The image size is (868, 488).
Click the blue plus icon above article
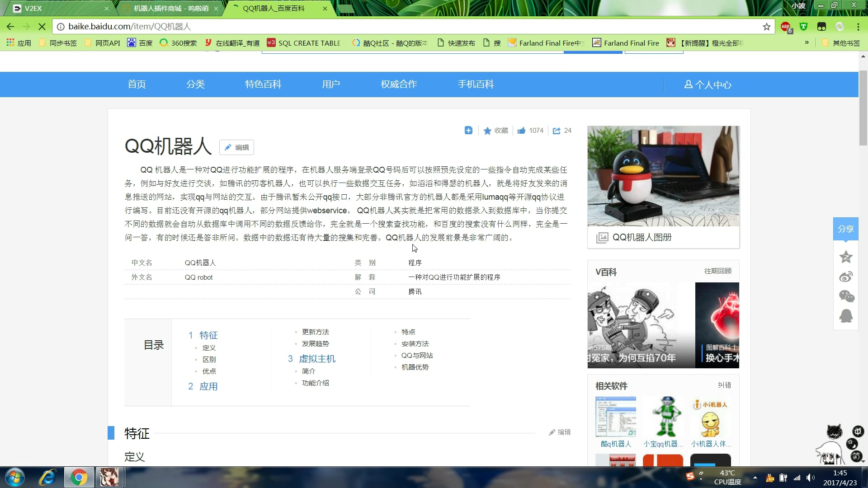(x=468, y=131)
